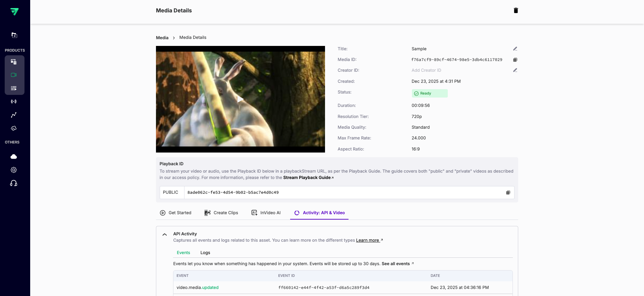Click the Media Details breadcrumb text
Image resolution: width=644 pixels, height=296 pixels.
click(193, 38)
